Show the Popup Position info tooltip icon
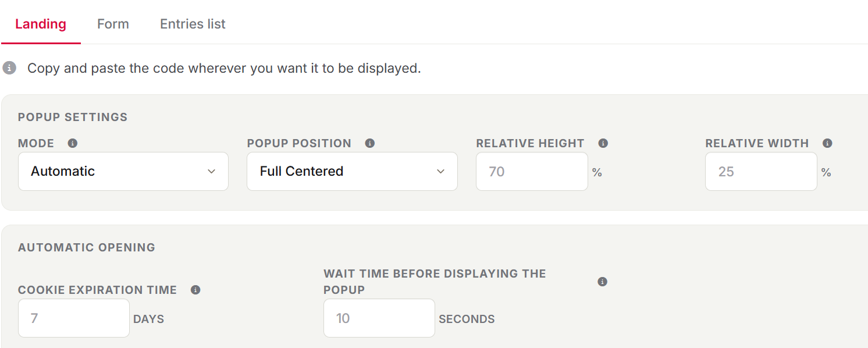The height and width of the screenshot is (348, 868). pos(369,143)
